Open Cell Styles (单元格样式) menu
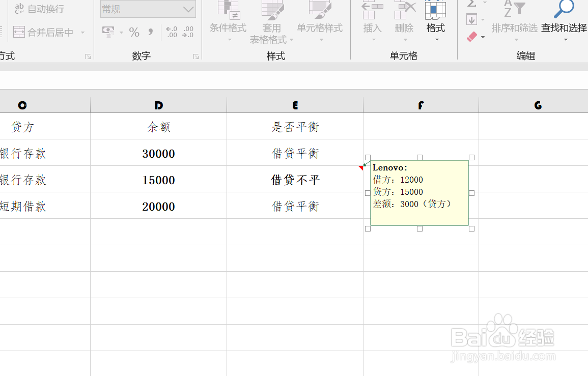Screen dimensions: 588x376 pos(320,21)
